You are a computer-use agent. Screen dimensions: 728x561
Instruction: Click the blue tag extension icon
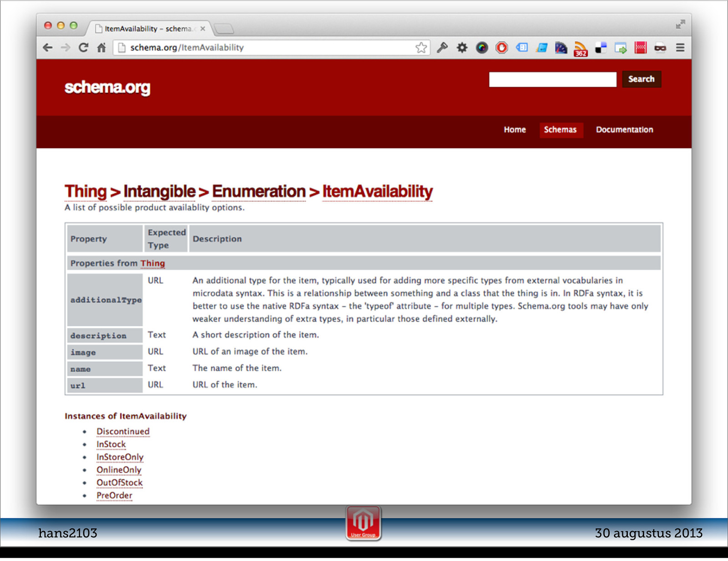coord(522,47)
